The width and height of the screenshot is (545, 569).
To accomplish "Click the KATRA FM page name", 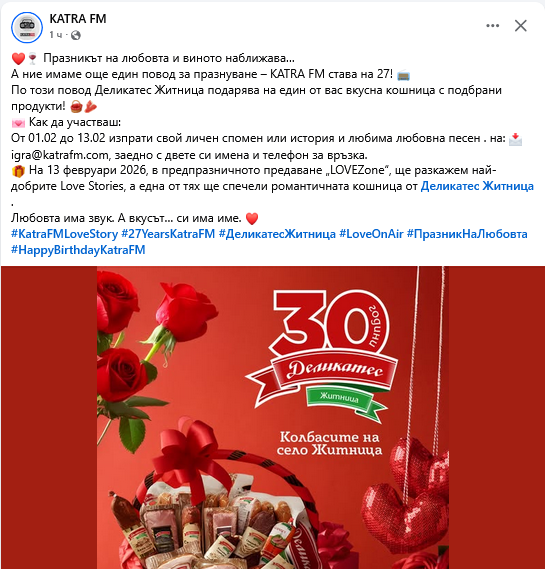I will 78,19.
